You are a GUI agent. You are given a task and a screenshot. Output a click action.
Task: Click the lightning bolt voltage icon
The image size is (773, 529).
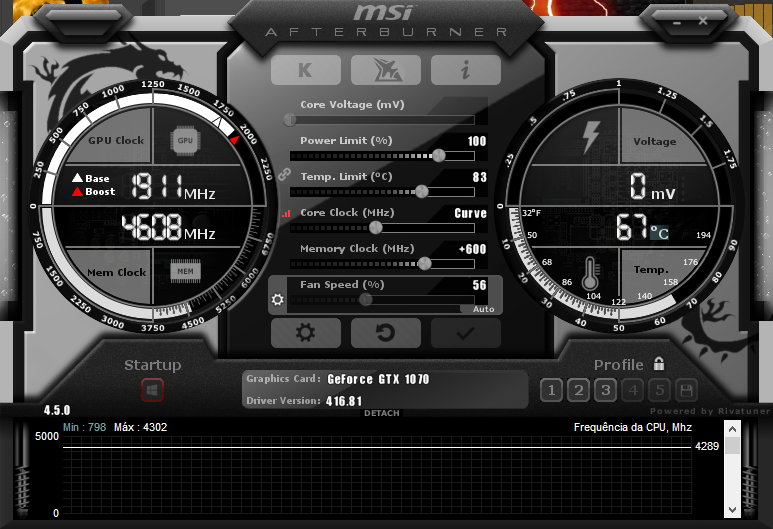click(x=591, y=136)
